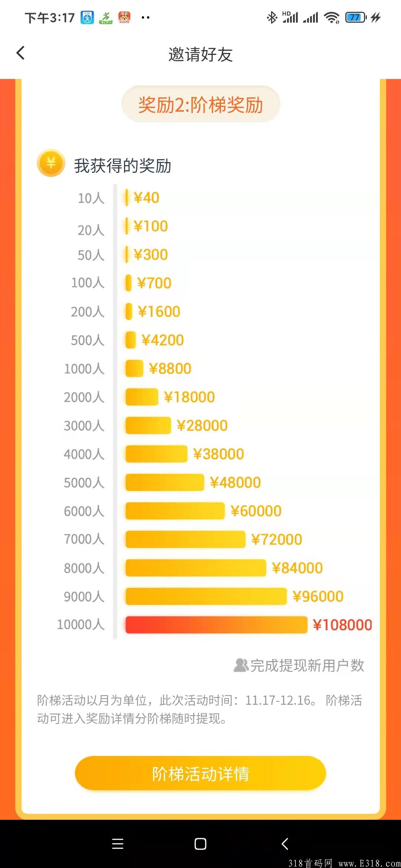Tap the ¥60000 reward amount
This screenshot has height=868, width=401.
point(256,511)
